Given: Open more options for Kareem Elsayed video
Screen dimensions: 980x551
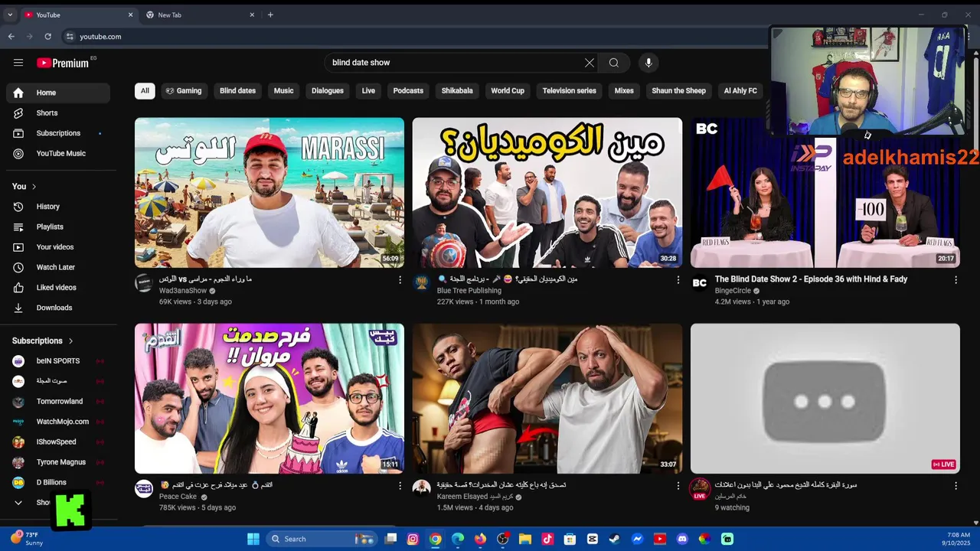Looking at the screenshot, I should pyautogui.click(x=678, y=486).
